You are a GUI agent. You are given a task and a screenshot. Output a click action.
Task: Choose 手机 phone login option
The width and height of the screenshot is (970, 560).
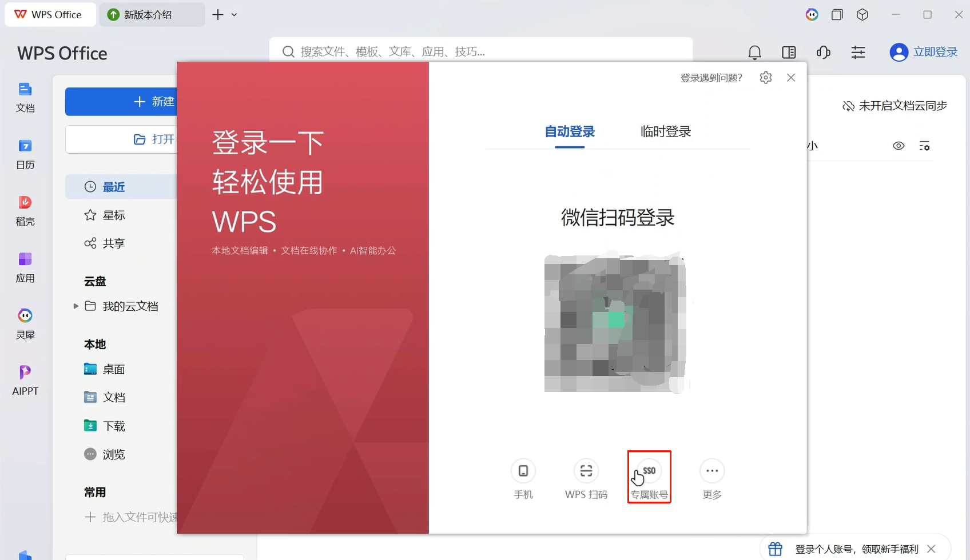pyautogui.click(x=523, y=479)
